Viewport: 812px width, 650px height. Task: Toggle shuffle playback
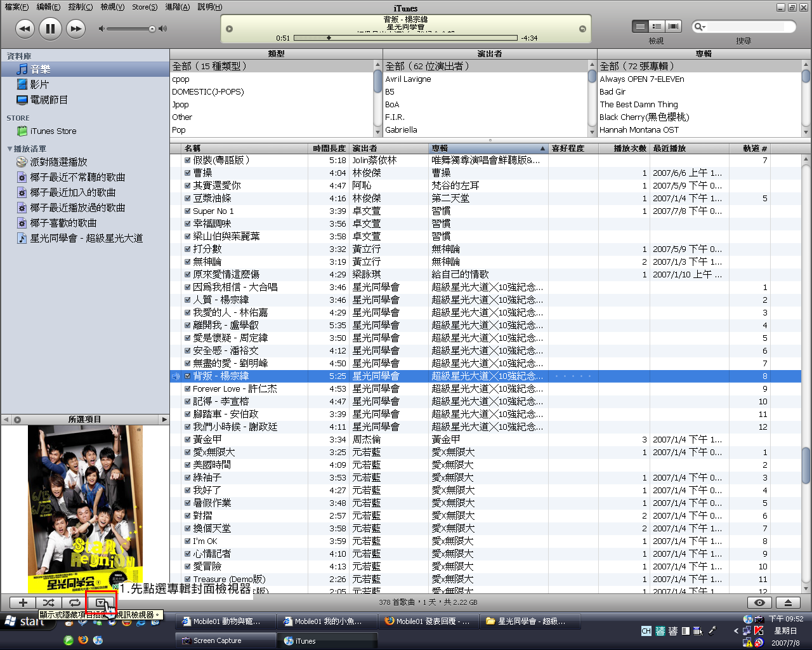pyautogui.click(x=49, y=602)
